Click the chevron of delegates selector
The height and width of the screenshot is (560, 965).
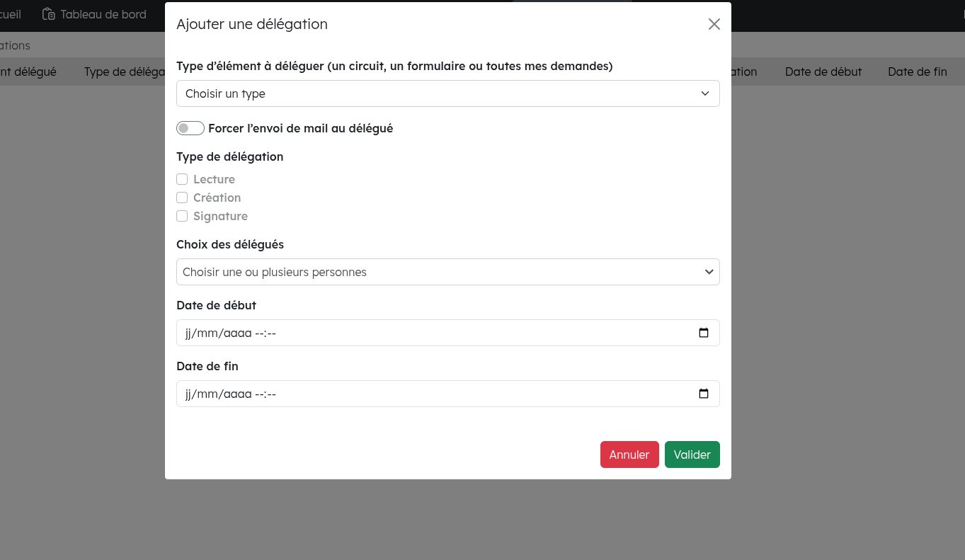click(709, 272)
